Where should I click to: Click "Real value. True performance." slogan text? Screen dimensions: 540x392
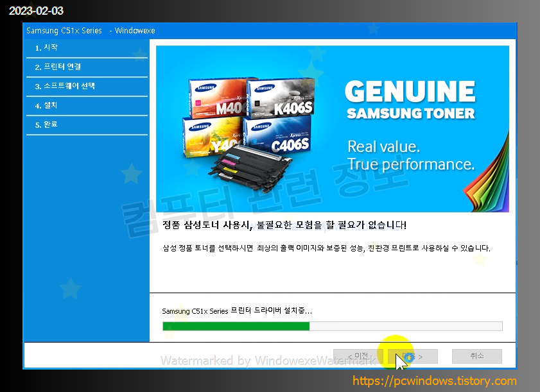coord(411,155)
